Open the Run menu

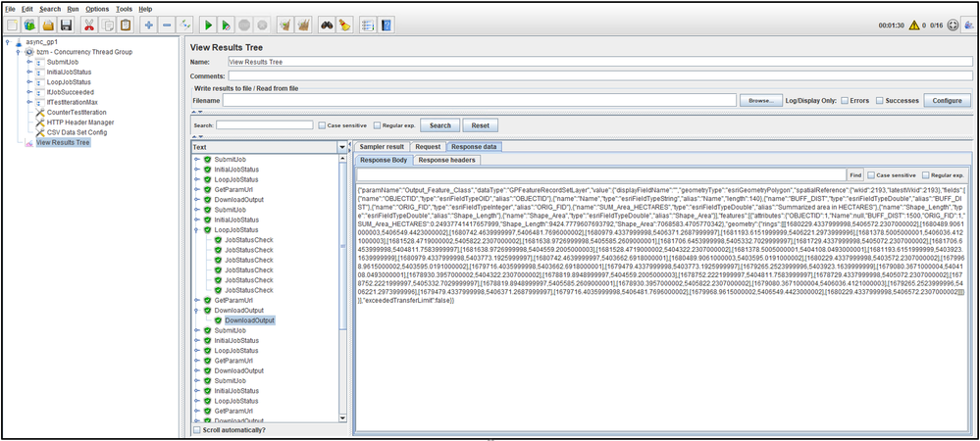[73, 10]
